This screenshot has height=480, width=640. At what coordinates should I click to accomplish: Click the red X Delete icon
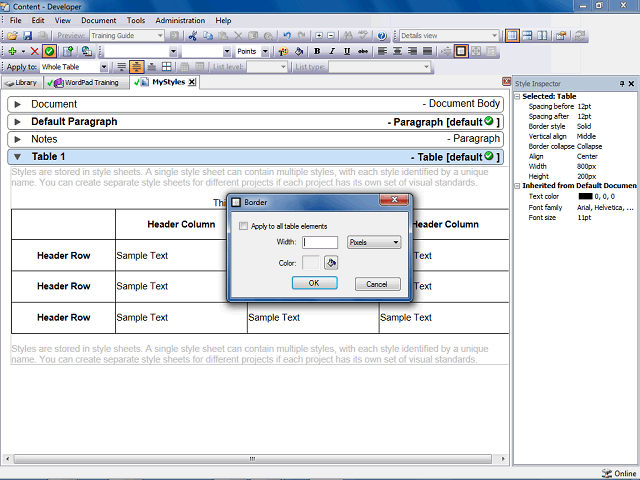(35, 51)
